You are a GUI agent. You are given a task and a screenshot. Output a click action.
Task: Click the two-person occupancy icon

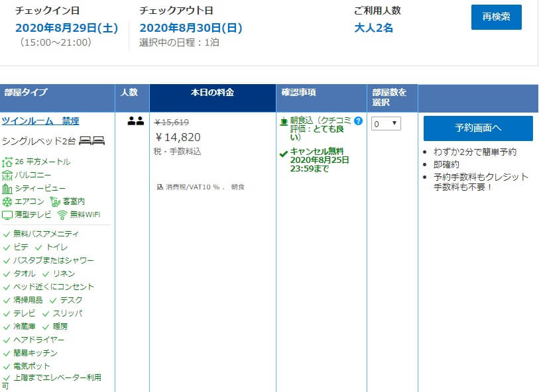(x=135, y=121)
